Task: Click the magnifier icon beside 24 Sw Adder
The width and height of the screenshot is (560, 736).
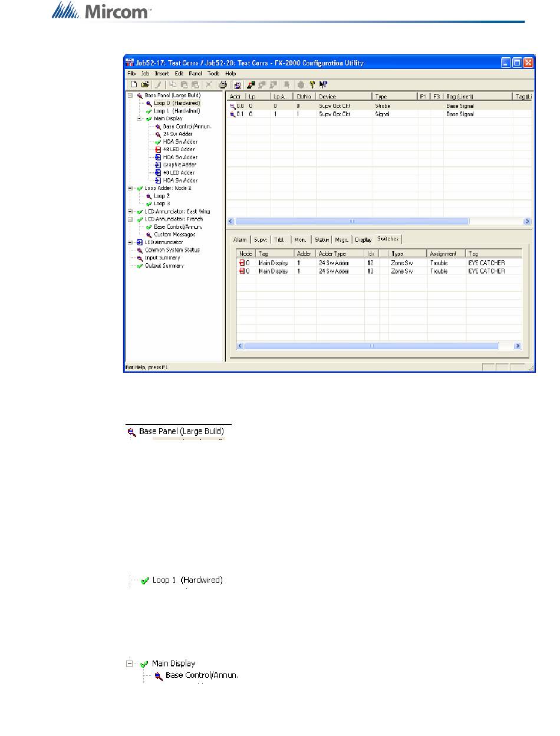Action: pos(158,134)
